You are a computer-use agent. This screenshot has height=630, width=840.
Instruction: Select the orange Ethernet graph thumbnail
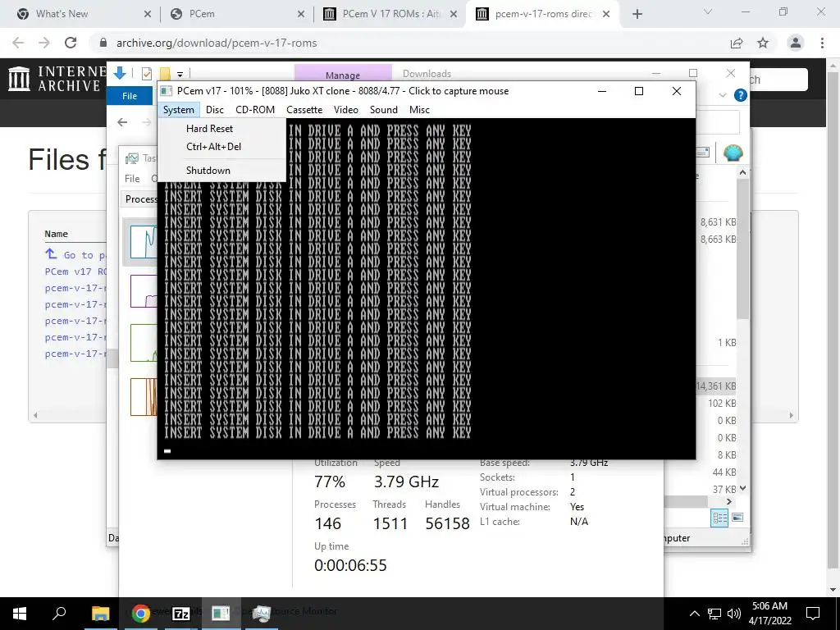click(x=144, y=397)
